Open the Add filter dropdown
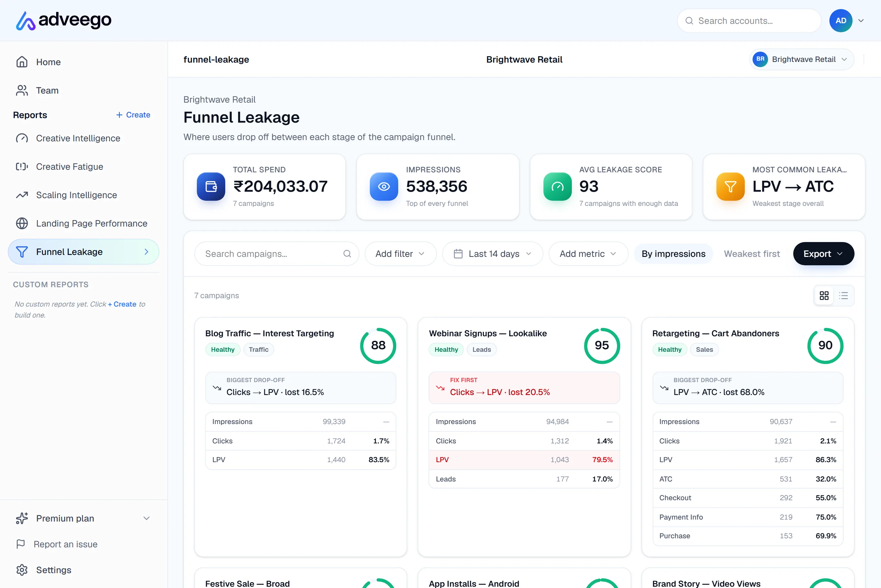This screenshot has width=881, height=588. 400,254
